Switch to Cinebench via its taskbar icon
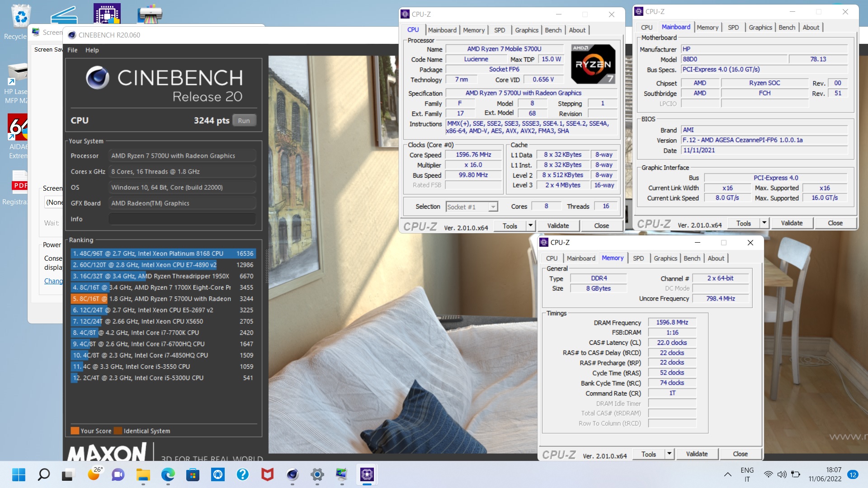 [292, 474]
